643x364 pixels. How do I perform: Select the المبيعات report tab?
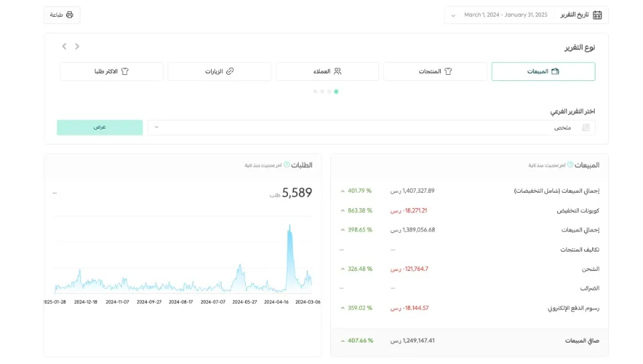click(x=543, y=71)
